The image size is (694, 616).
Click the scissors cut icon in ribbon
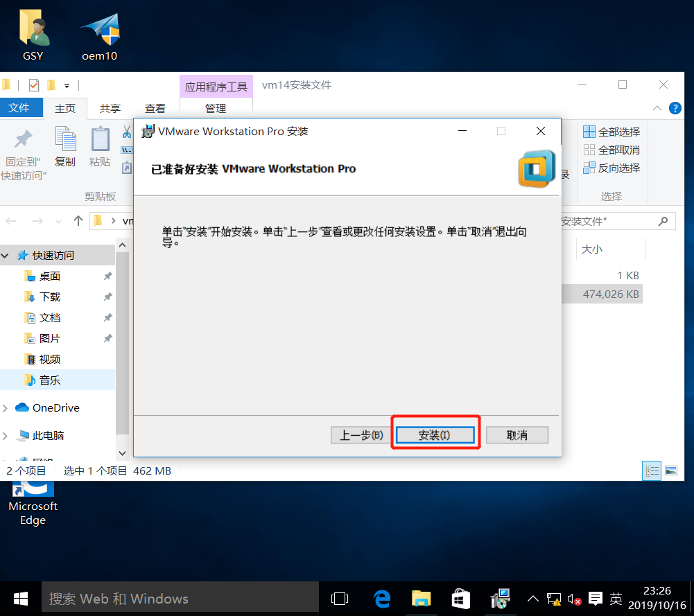pos(127,132)
